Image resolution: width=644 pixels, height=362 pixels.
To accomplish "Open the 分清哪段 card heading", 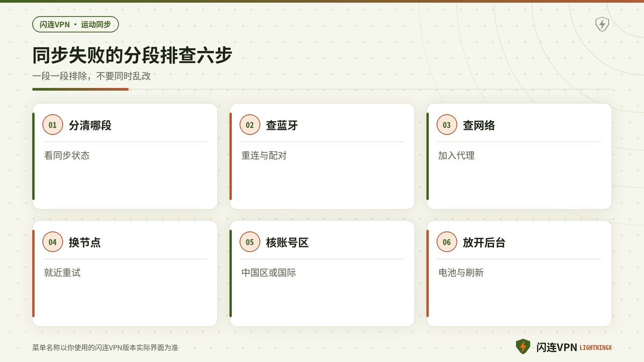I will coord(90,125).
